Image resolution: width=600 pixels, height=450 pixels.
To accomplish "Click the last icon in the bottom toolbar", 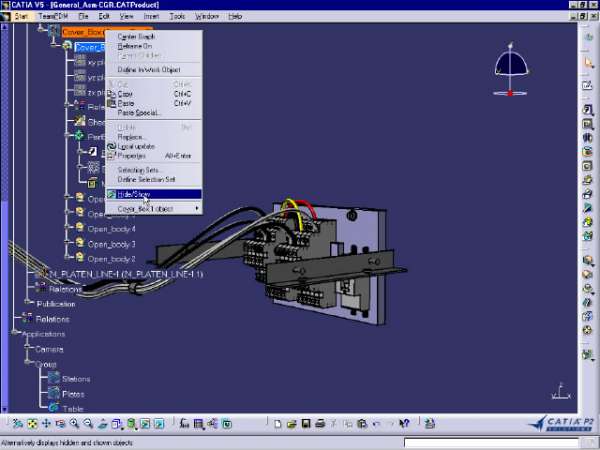I will pyautogui.click(x=429, y=424).
